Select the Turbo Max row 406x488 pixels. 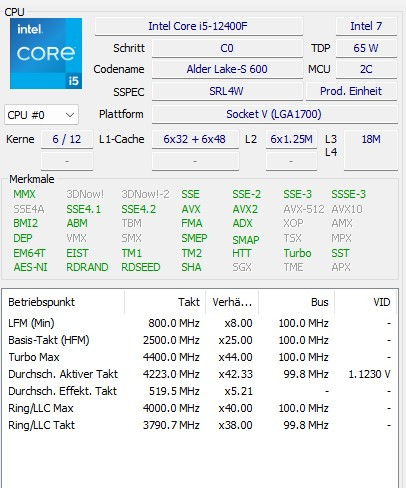pyautogui.click(x=199, y=357)
